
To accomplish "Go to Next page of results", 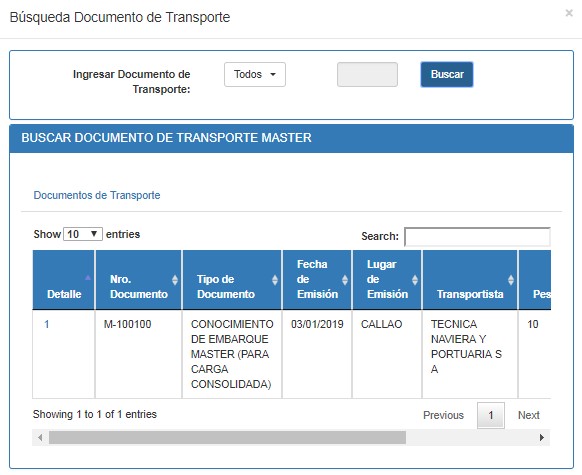I will coord(529,415).
